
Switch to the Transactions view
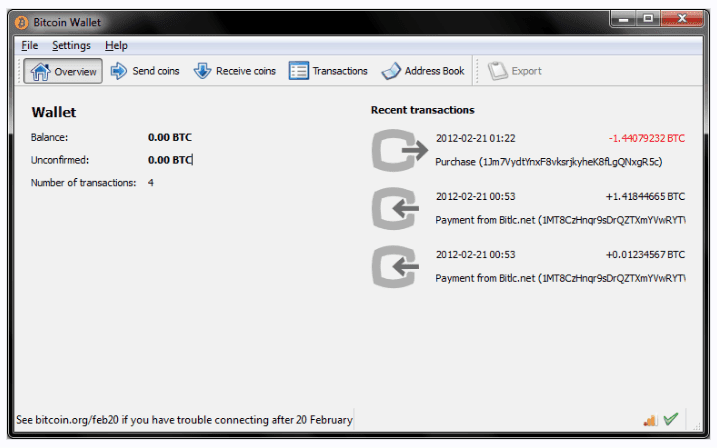point(328,71)
